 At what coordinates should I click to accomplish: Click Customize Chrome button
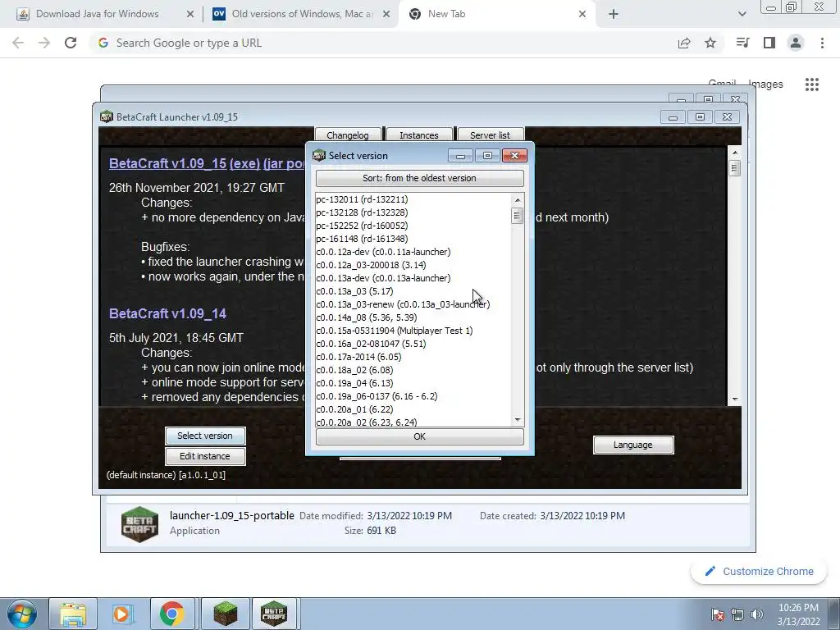pyautogui.click(x=759, y=572)
